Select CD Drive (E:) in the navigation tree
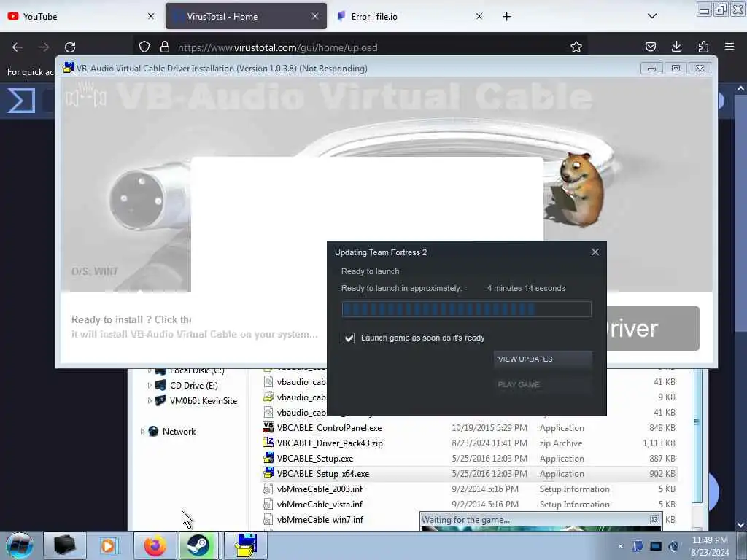This screenshot has width=747, height=560. (193, 385)
